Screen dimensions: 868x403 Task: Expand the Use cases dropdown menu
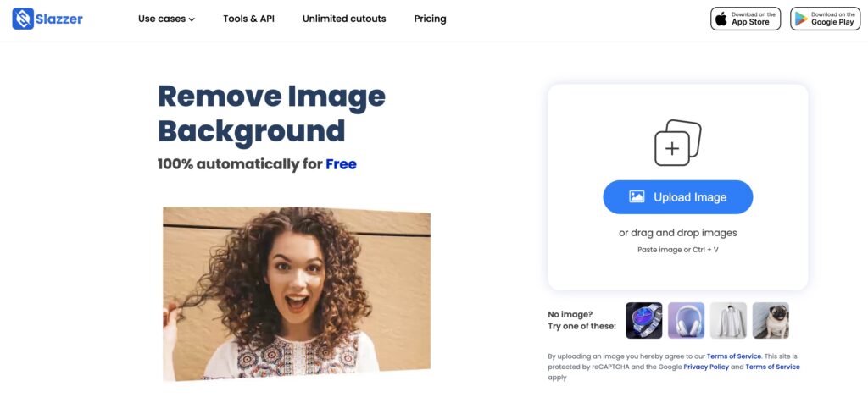166,19
